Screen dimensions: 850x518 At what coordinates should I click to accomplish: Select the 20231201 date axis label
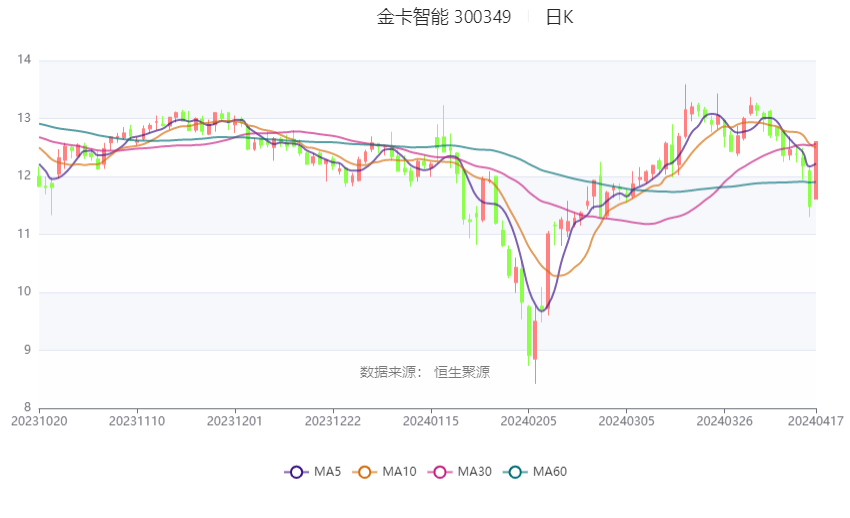[x=235, y=421]
